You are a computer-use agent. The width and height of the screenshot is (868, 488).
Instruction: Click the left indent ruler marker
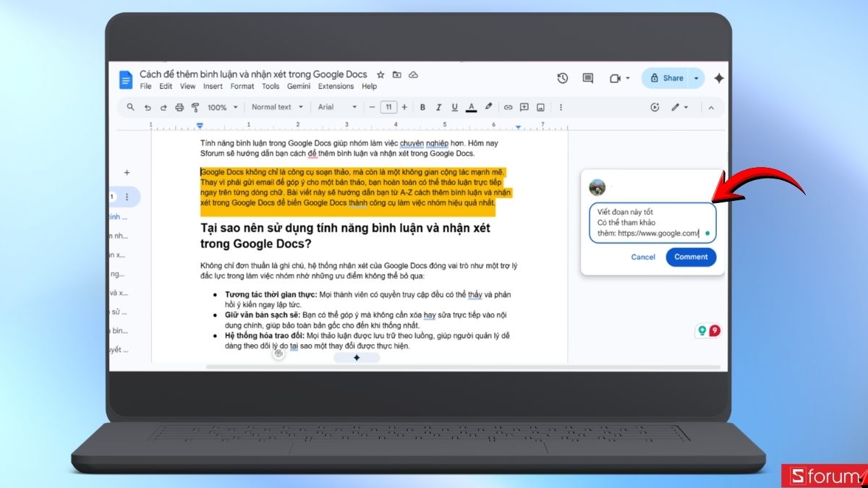pyautogui.click(x=201, y=127)
